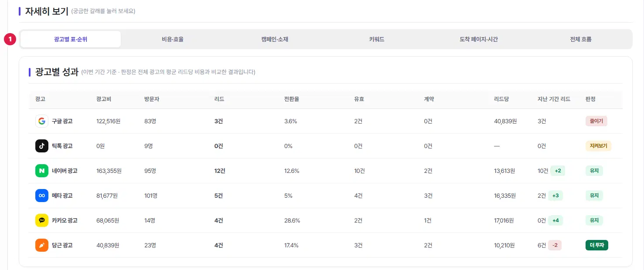Screen dimensions: 644x270
Task: Click the 16,335원 cost per lead
Action: coord(505,196)
